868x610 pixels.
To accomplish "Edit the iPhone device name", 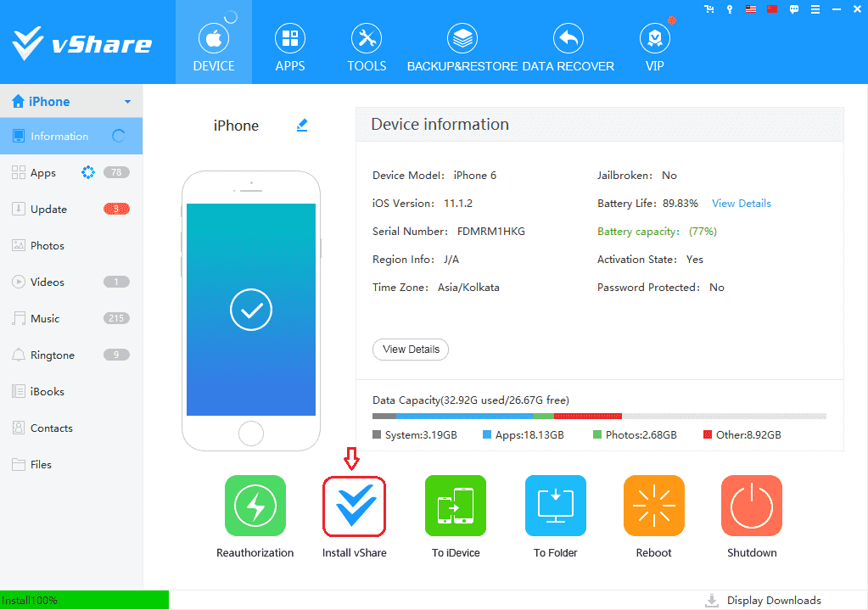I will (x=302, y=125).
